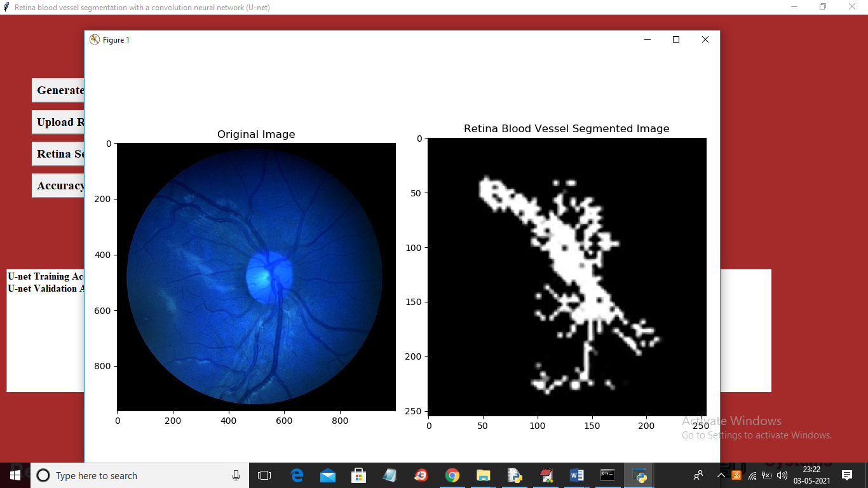The height and width of the screenshot is (488, 868).
Task: Open Windows Start menu
Action: point(15,475)
